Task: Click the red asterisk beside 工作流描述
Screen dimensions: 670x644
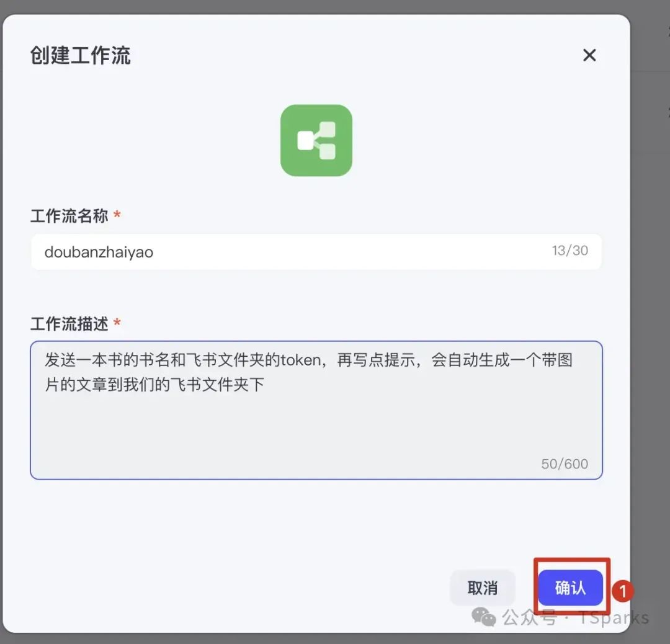Action: [x=117, y=323]
